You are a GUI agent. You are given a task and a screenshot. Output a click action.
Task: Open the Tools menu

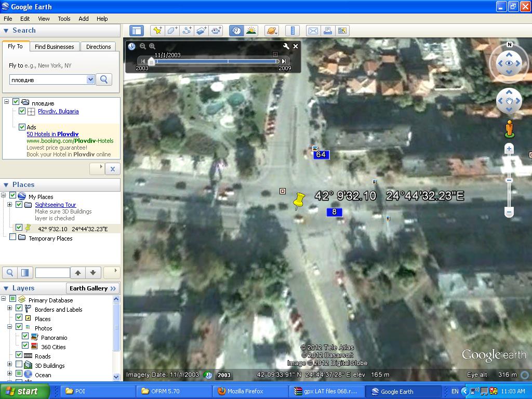64,18
